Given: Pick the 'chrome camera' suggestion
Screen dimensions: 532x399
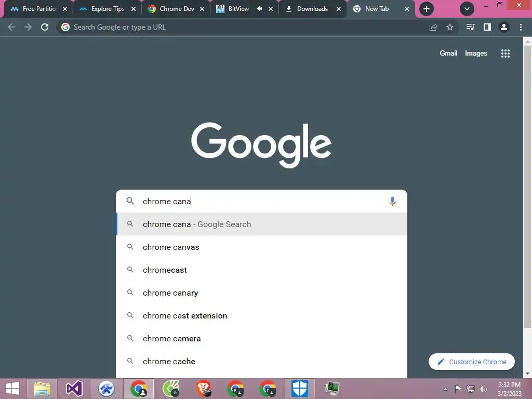Looking at the screenshot, I should coord(262,339).
